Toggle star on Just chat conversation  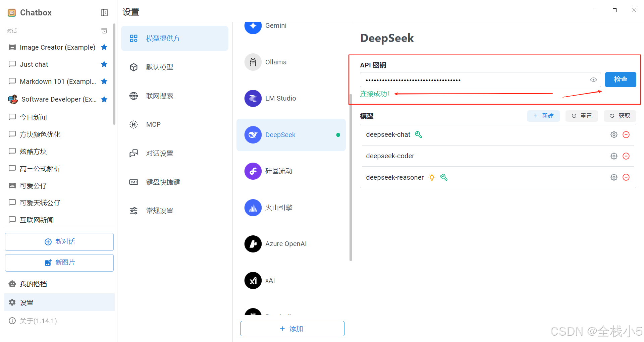104,64
